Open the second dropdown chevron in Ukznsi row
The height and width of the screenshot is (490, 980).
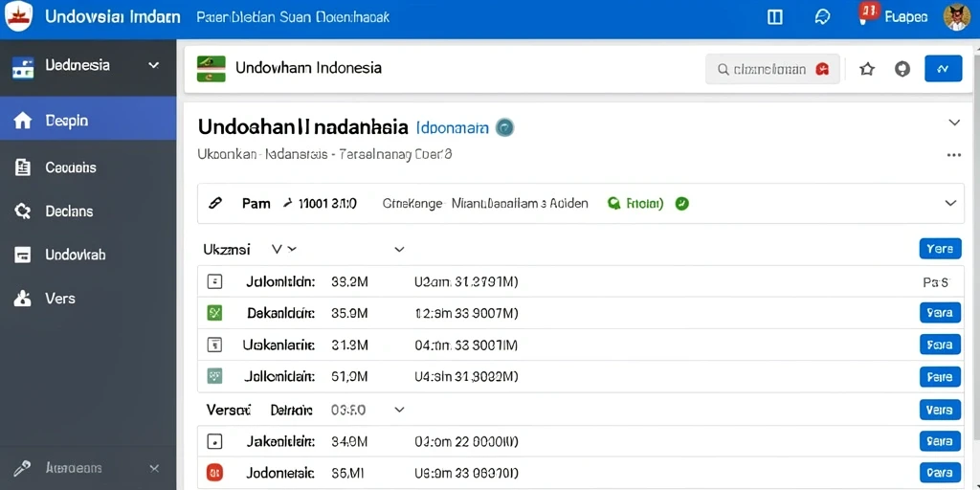tap(399, 250)
